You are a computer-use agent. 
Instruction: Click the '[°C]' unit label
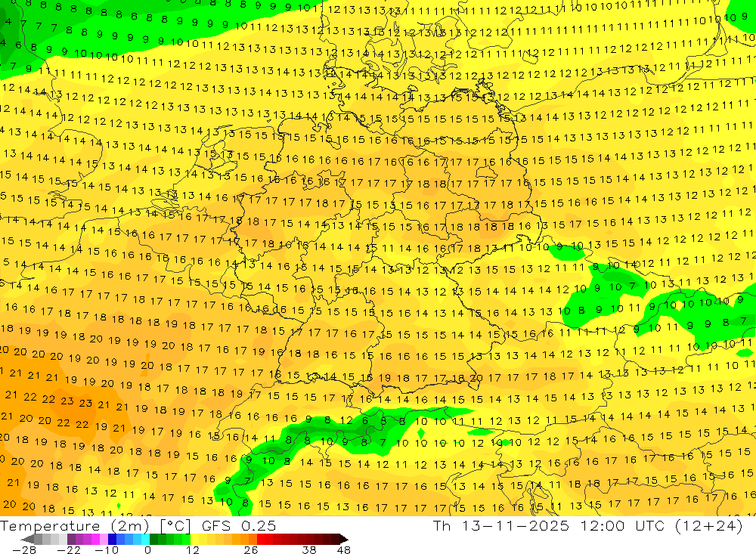click(x=175, y=526)
